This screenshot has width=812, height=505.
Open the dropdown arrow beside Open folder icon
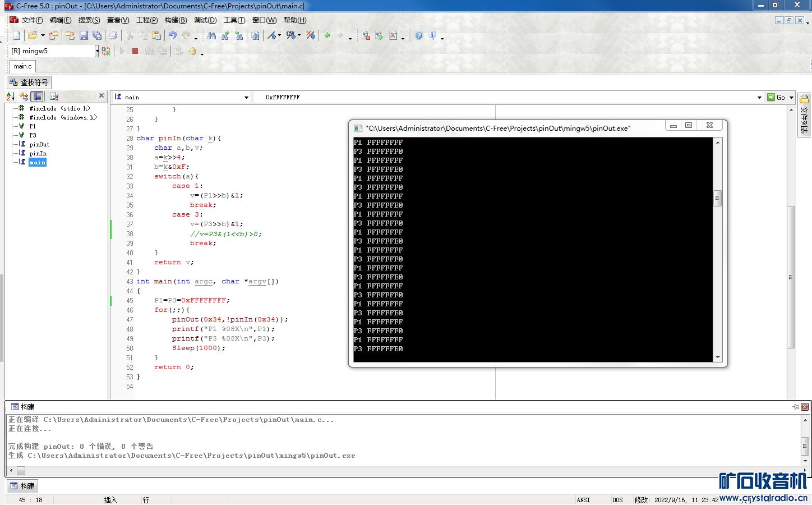point(43,36)
